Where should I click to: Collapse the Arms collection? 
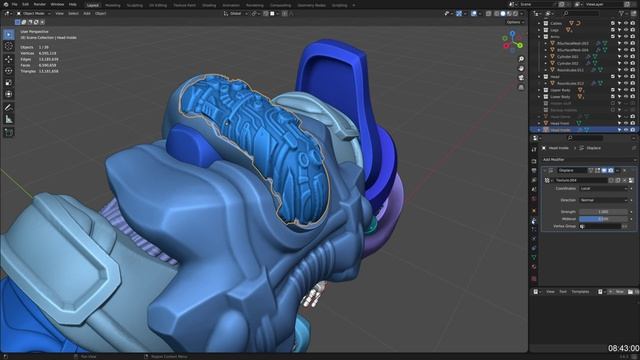coord(539,36)
